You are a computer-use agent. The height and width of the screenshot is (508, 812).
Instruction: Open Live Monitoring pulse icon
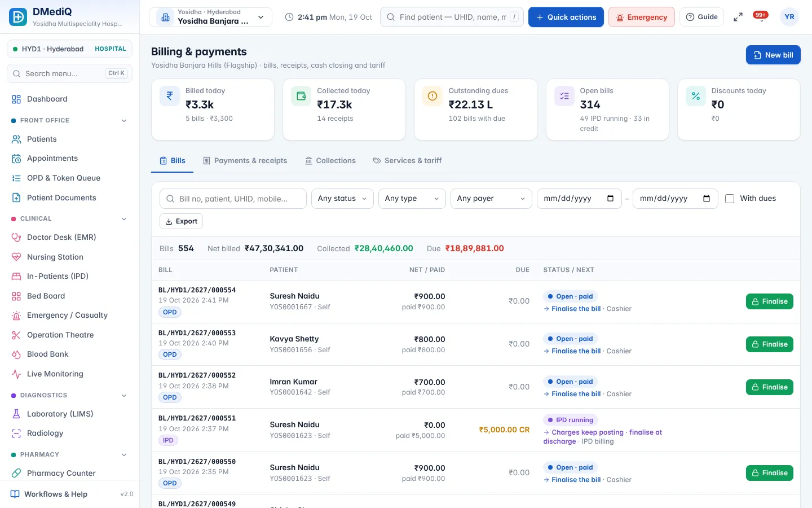[x=16, y=374]
